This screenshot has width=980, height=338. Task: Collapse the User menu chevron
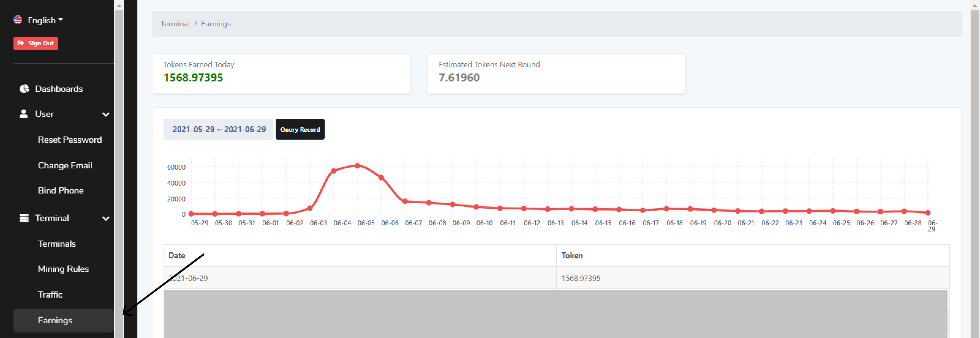[x=106, y=115]
